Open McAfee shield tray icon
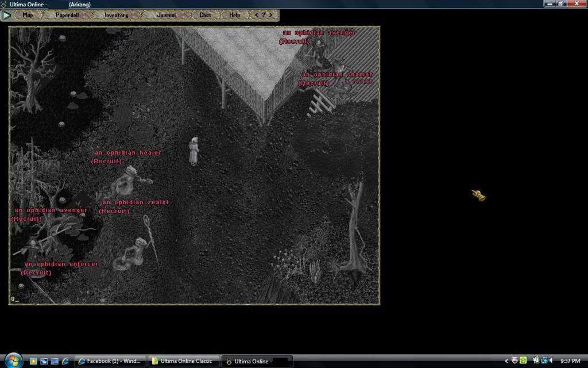 point(515,361)
